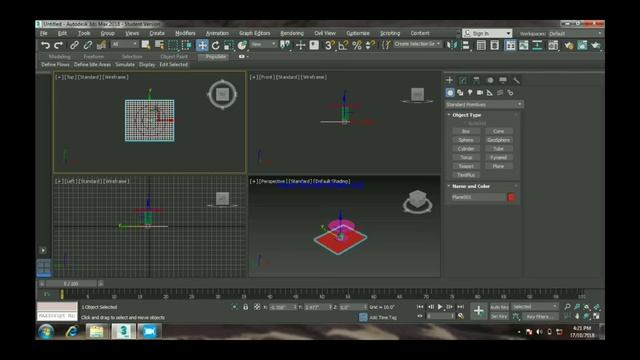
Task: Click the Select and Place tool icon
Action: tap(242, 45)
